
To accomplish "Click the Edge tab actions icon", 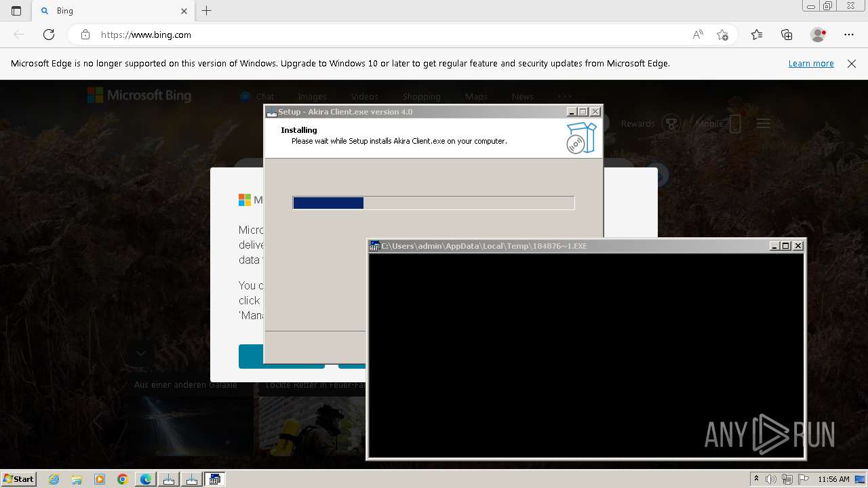I will [16, 11].
